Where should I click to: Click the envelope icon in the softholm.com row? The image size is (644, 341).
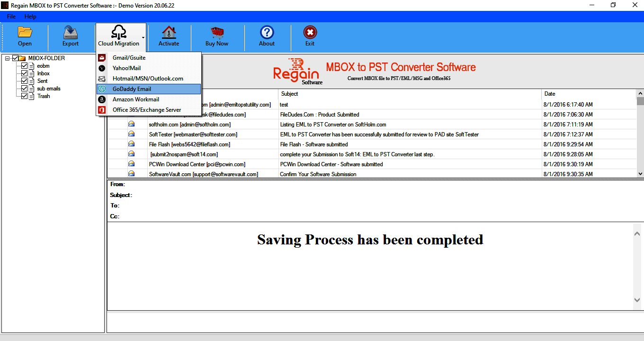coord(131,124)
